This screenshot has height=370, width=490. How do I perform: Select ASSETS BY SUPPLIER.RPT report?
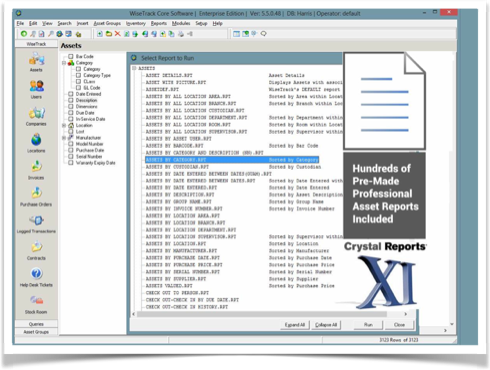176,279
